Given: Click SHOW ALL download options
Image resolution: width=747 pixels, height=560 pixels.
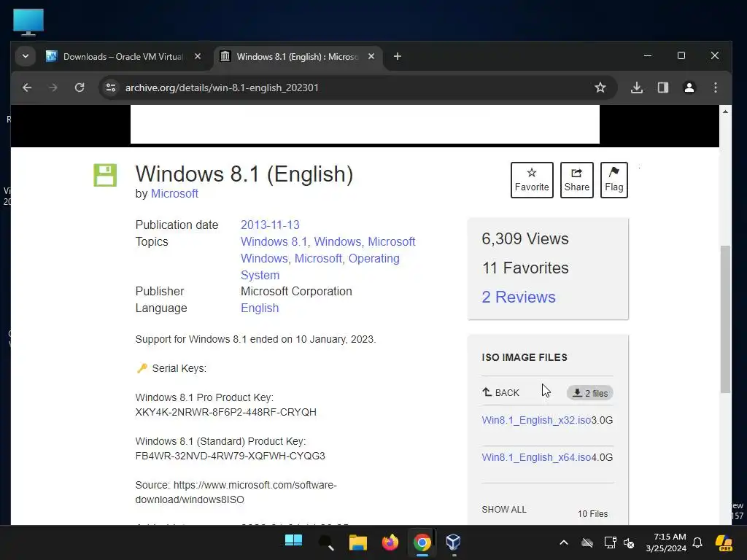Looking at the screenshot, I should [x=504, y=510].
